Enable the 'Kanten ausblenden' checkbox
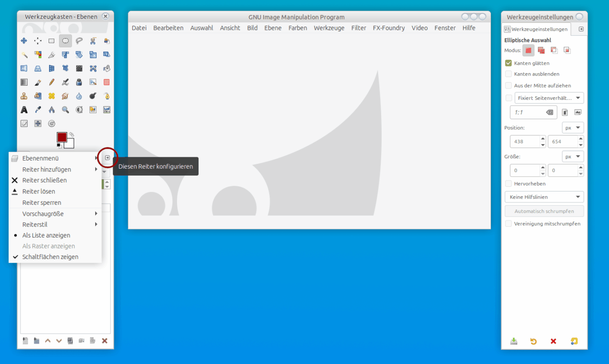This screenshot has width=609, height=364. [x=509, y=74]
